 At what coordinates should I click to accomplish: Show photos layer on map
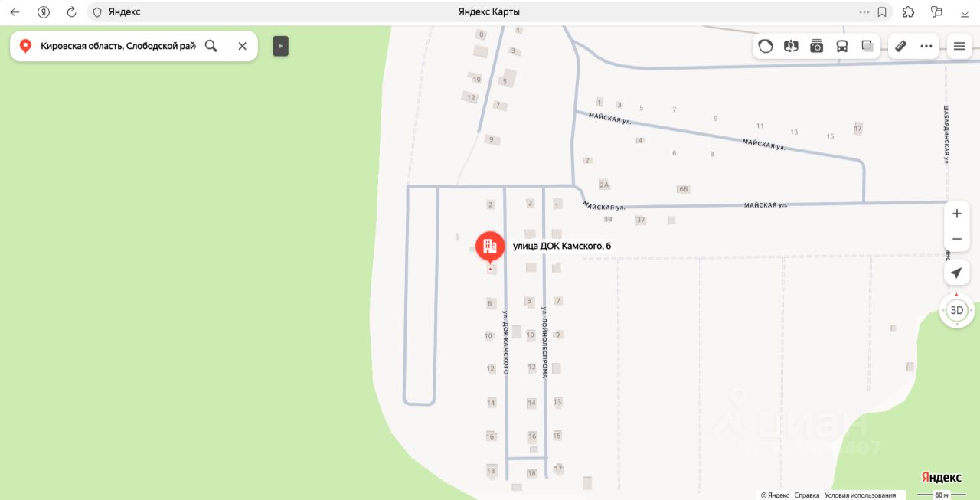coord(817,46)
